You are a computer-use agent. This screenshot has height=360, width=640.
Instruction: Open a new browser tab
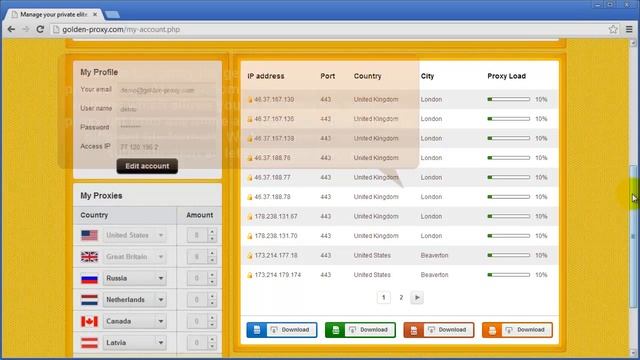point(112,15)
